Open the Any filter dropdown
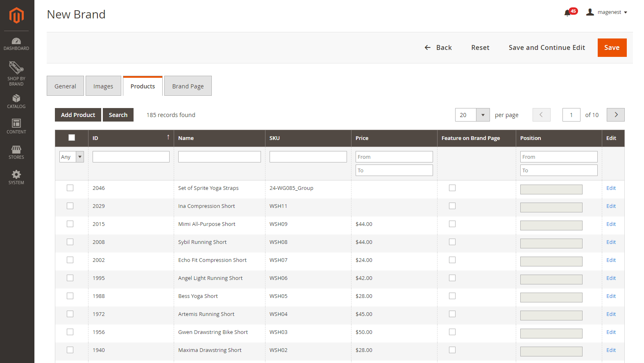 tap(72, 157)
